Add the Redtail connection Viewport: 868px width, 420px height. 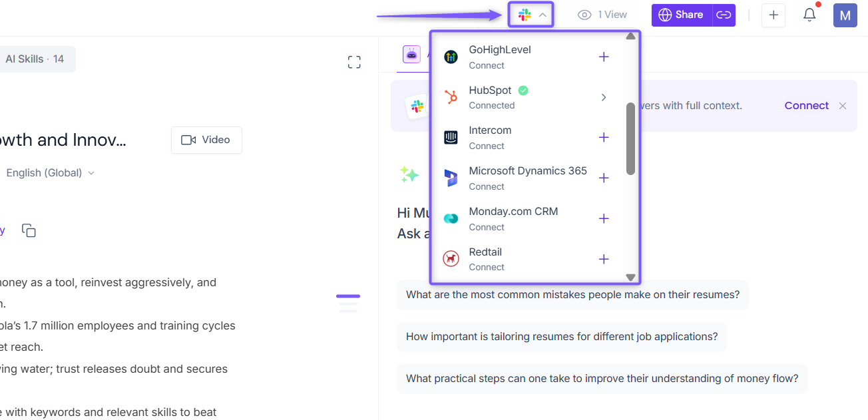[x=604, y=259]
